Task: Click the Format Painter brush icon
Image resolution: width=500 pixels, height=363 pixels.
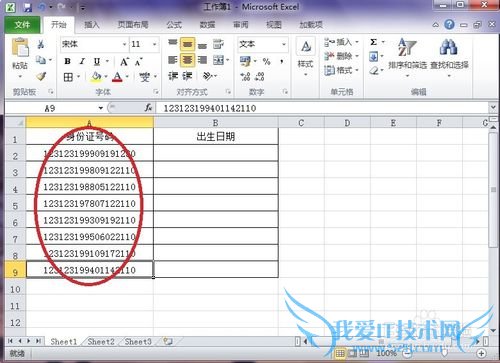Action: 41,76
